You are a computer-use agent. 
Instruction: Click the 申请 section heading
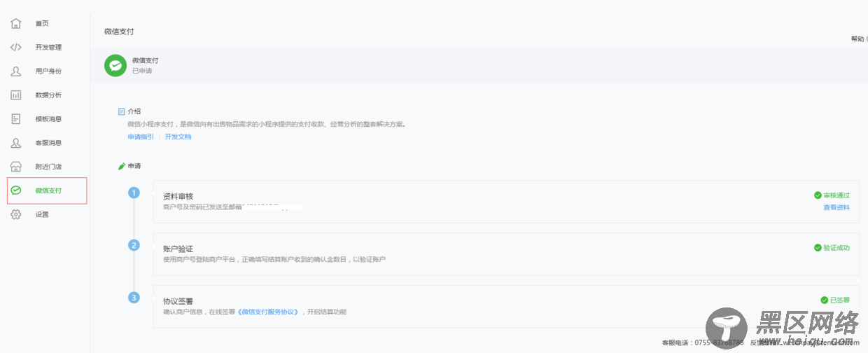[134, 166]
